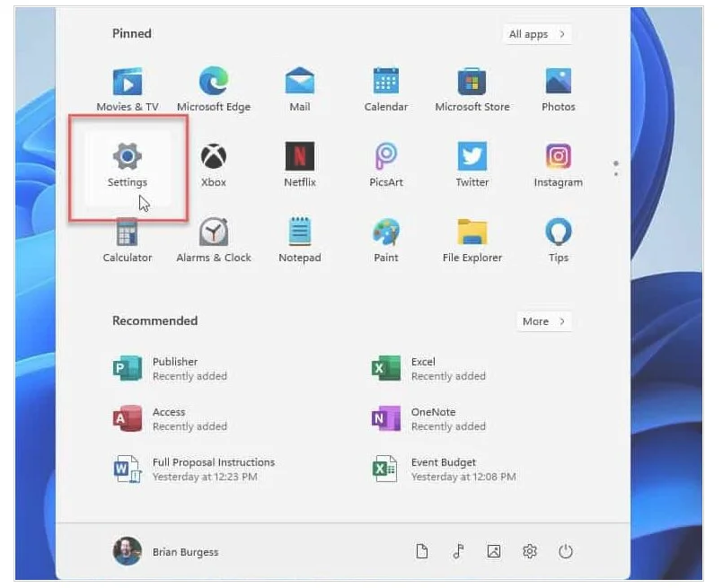Launch Instagram from pinned apps

pos(558,164)
